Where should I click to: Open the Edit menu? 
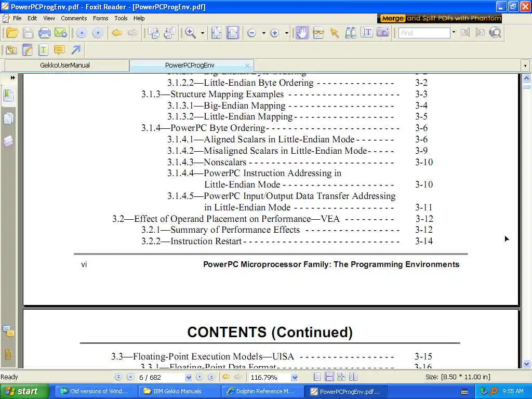[32, 18]
